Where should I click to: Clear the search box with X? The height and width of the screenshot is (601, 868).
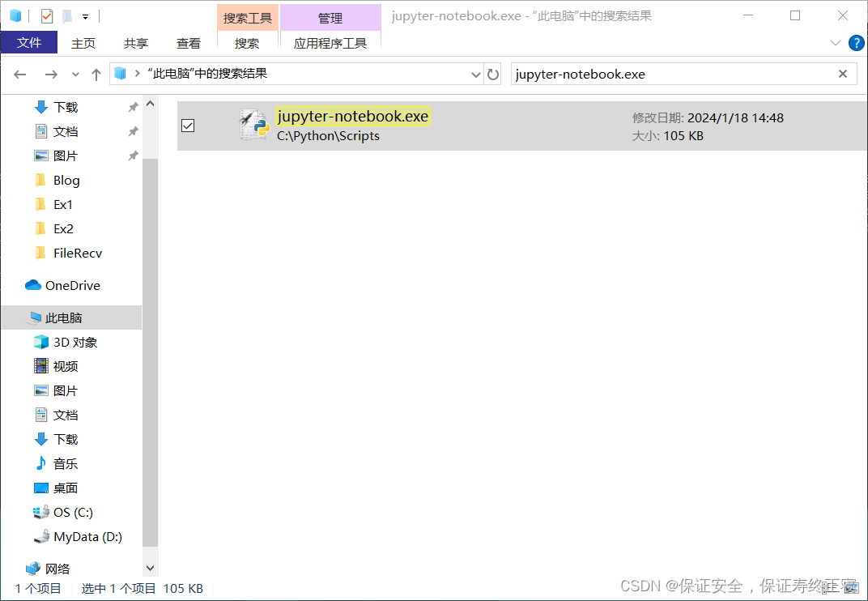tap(843, 74)
